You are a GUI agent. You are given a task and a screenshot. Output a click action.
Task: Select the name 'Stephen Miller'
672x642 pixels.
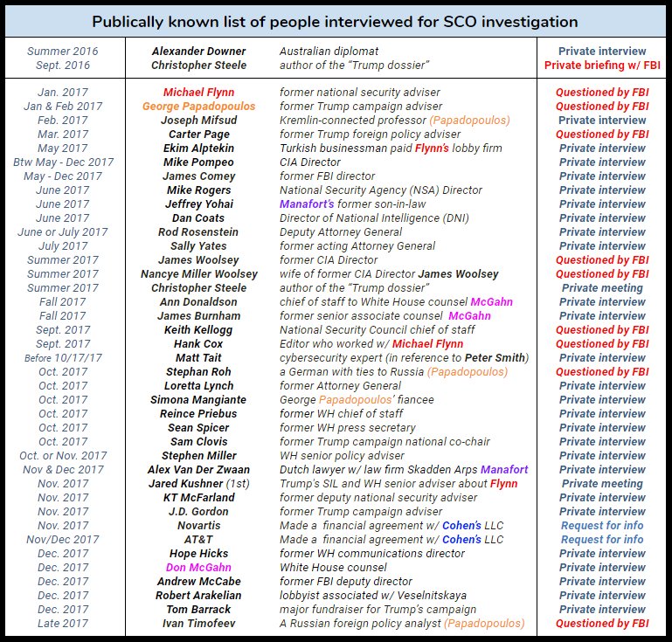click(x=199, y=456)
